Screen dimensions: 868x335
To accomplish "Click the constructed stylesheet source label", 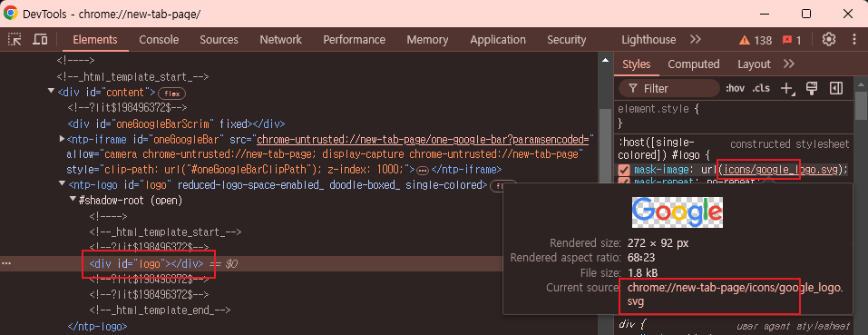I will click(789, 144).
